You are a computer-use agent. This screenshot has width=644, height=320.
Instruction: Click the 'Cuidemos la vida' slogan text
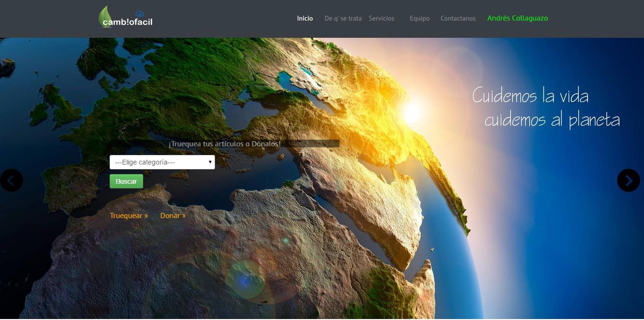(x=531, y=96)
